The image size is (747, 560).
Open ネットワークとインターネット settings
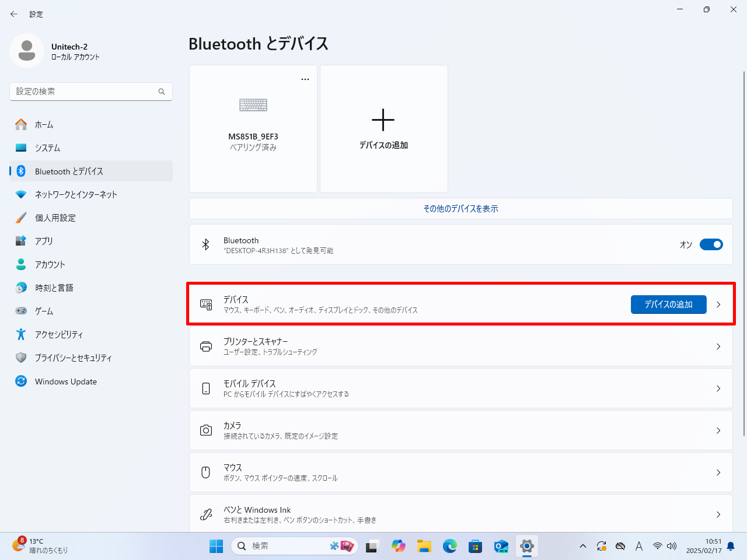tap(91, 194)
